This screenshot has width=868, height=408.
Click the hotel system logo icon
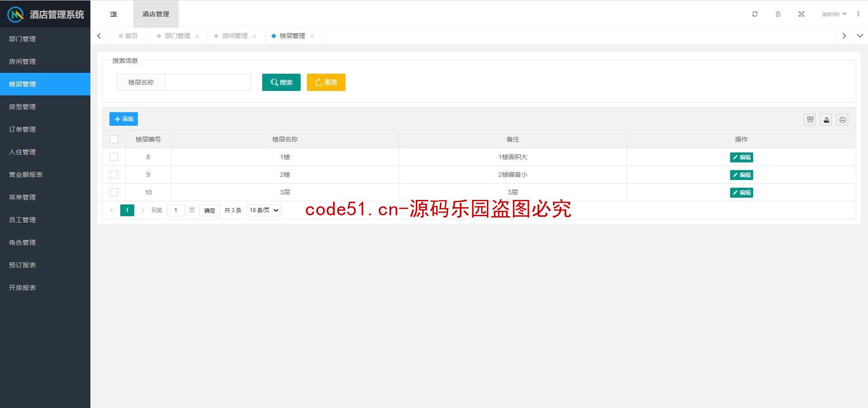coord(16,14)
